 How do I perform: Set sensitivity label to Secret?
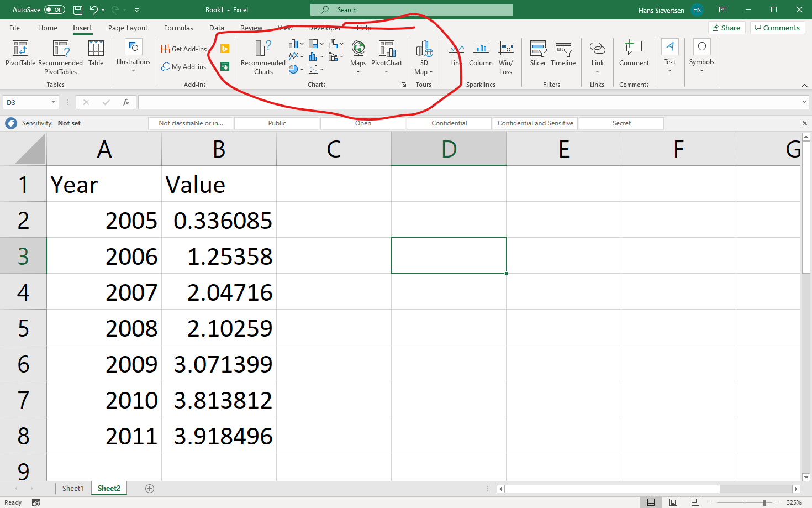[621, 123]
